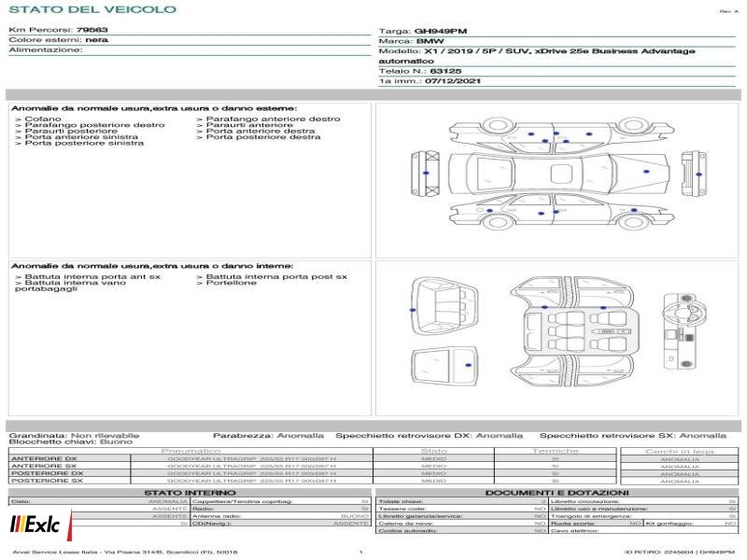Select the Targa value GH949PM
The height and width of the screenshot is (560, 747).
(441, 31)
